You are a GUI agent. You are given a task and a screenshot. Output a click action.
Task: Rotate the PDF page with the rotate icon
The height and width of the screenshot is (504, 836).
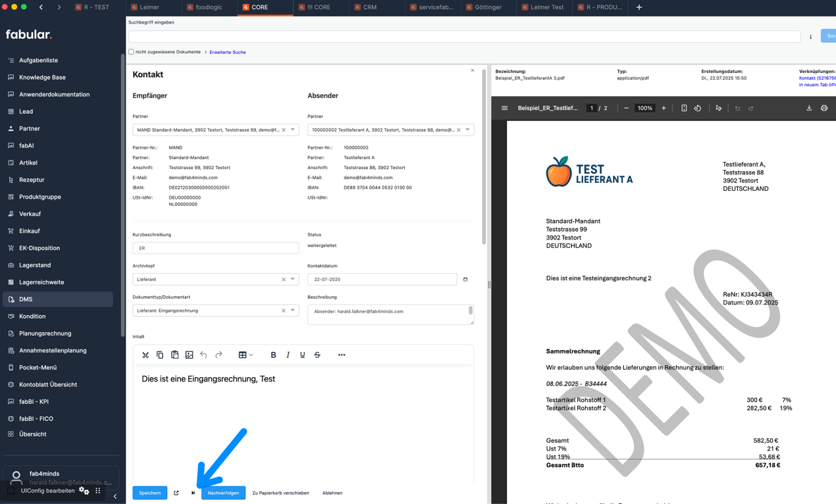pos(698,108)
